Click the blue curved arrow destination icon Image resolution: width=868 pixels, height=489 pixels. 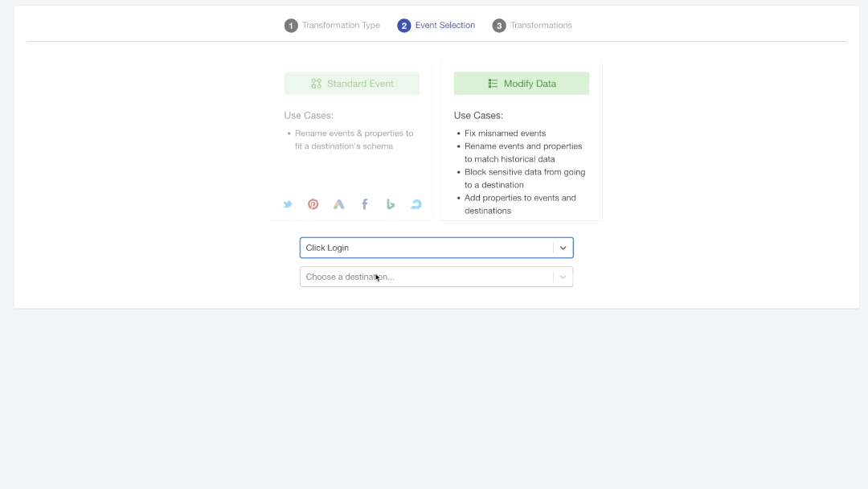[416, 204]
